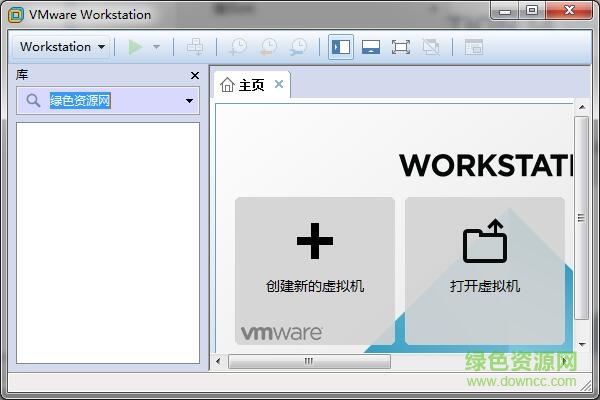Click the send Ctrl+Alt+Del toolbar icon
The width and height of the screenshot is (600, 400).
[195, 47]
